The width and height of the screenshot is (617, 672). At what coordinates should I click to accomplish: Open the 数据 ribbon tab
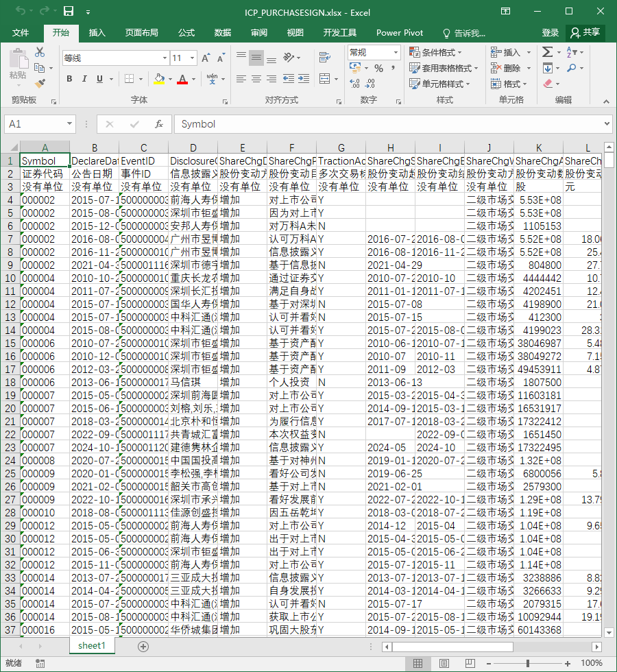pos(223,33)
